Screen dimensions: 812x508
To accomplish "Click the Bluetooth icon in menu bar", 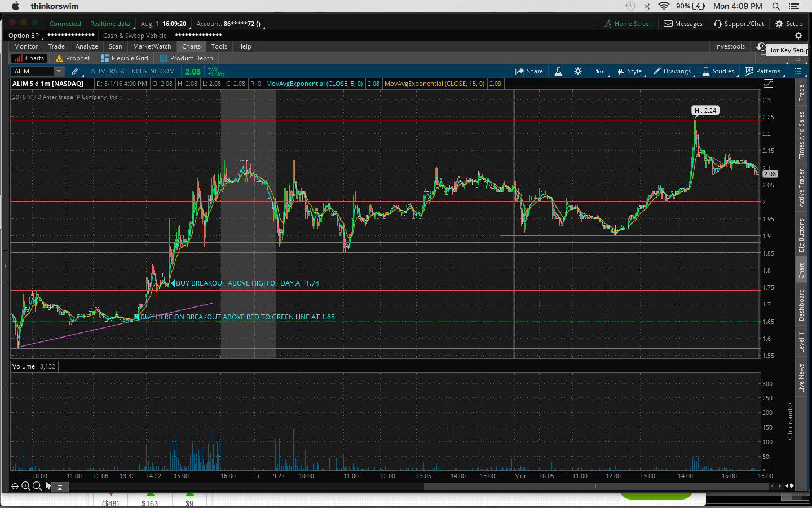I will 647,6.
